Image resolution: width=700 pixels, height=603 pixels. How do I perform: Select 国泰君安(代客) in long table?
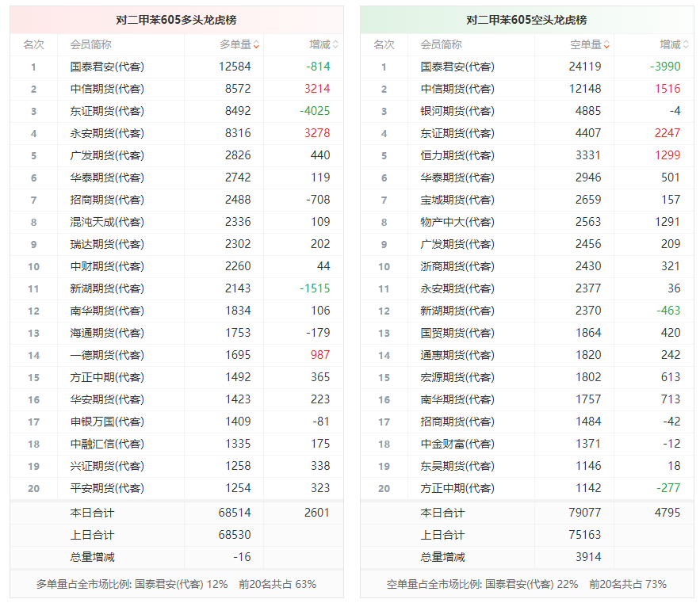(107, 67)
